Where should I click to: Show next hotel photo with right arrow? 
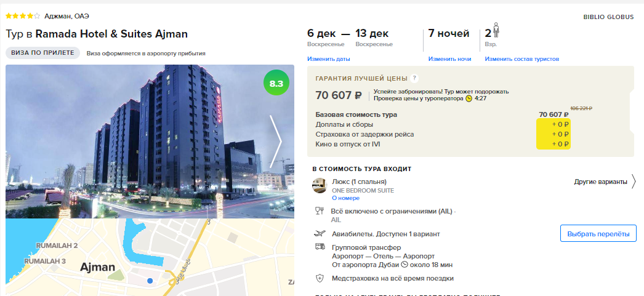[x=276, y=142]
